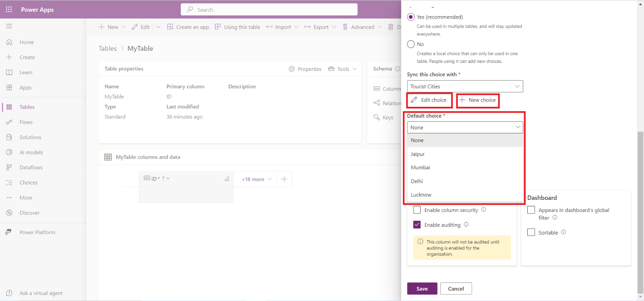Collapse the left navigation hamburger menu
644x301 pixels.
pyautogui.click(x=9, y=26)
